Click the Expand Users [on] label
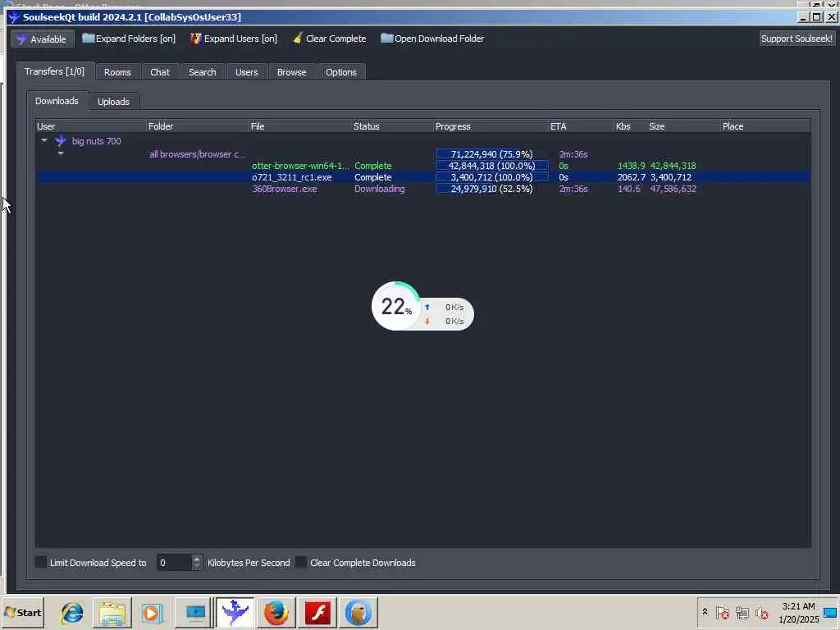The width and height of the screenshot is (840, 630). click(240, 39)
